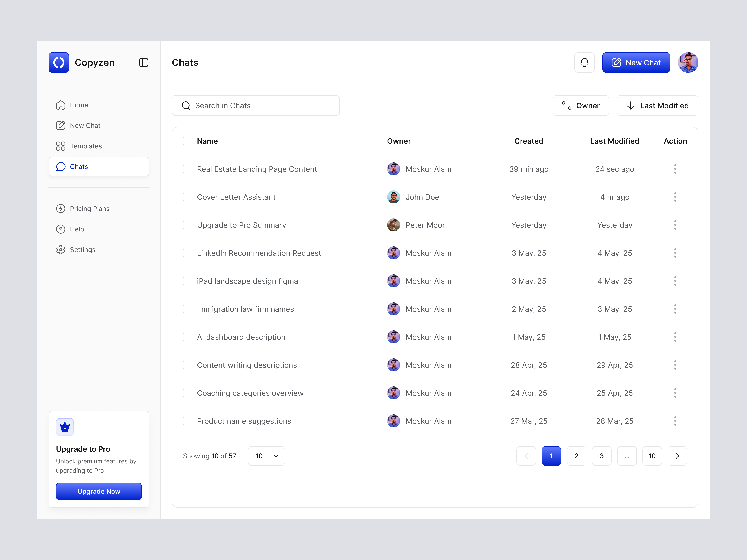Click the Copyzen logo icon
The width and height of the screenshot is (747, 560).
point(59,62)
